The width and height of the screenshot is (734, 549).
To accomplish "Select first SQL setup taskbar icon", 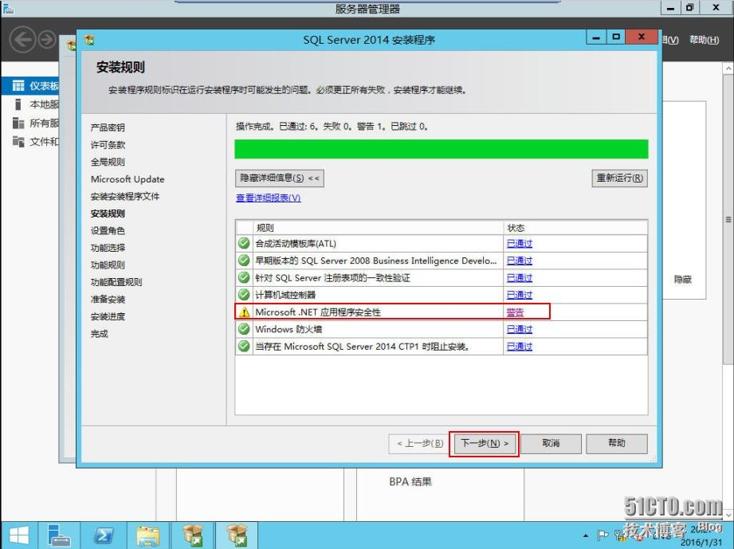I will click(x=193, y=535).
